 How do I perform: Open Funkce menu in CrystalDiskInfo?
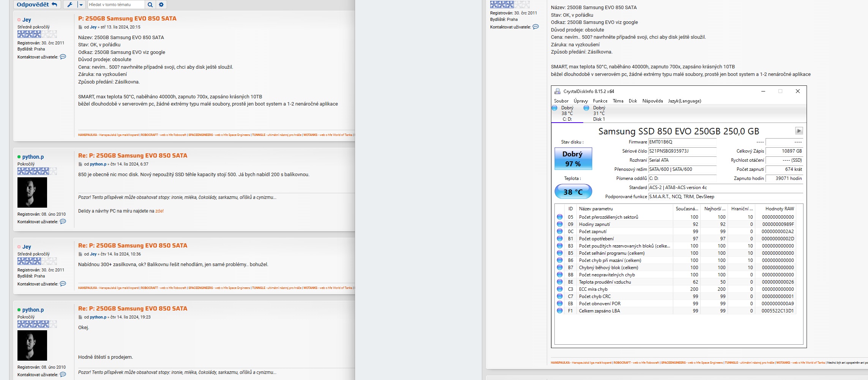point(600,101)
